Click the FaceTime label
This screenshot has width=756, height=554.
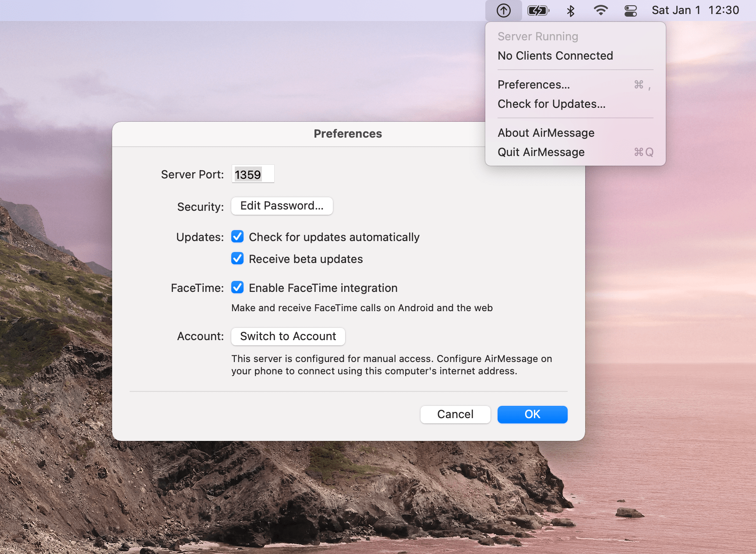[197, 288]
